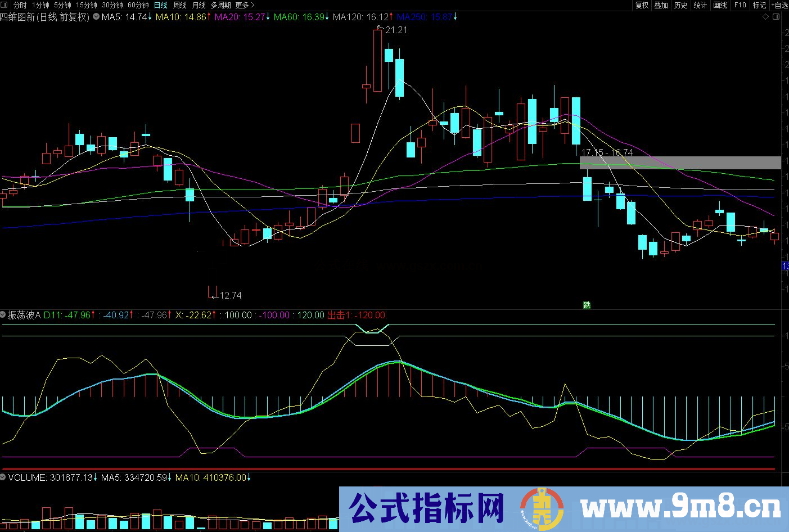The height and width of the screenshot is (532, 789).
Task: Open the 更多 extra timeframes menu
Action: tap(242, 5)
